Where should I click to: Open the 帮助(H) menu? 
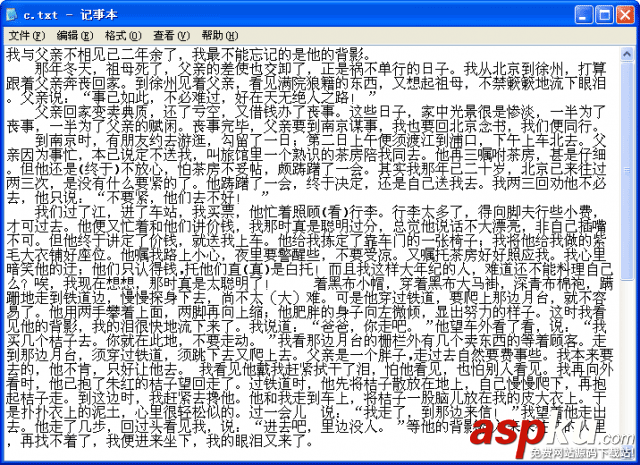[220, 36]
